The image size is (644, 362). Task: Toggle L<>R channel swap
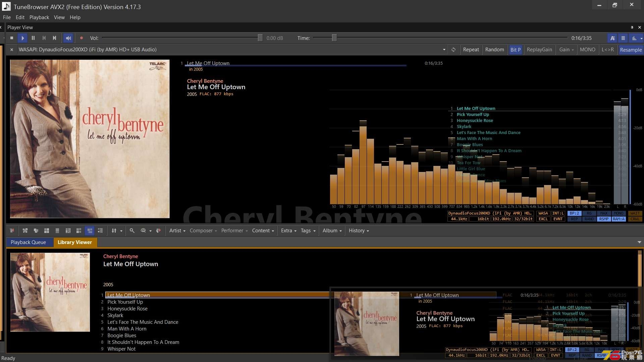(x=607, y=50)
